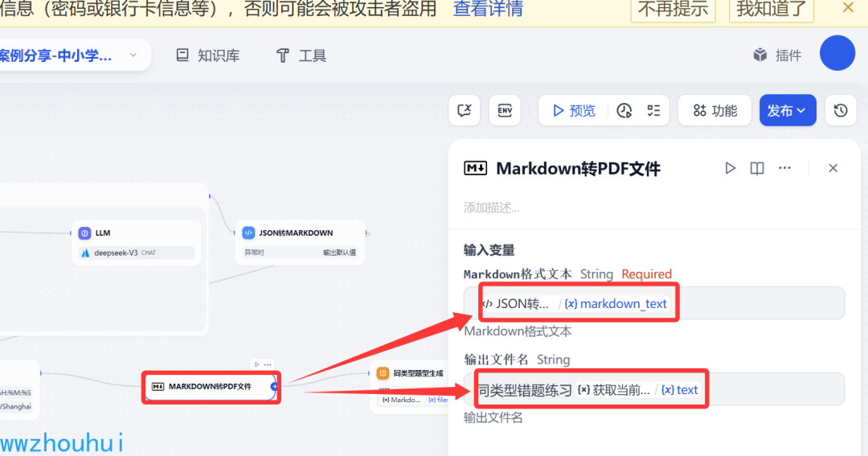Open the ENV environment variables icon
The height and width of the screenshot is (456, 868).
[505, 110]
